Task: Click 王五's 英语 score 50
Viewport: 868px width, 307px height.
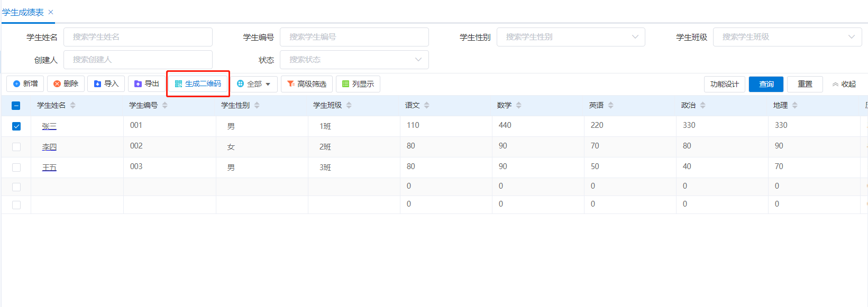Action: [595, 166]
